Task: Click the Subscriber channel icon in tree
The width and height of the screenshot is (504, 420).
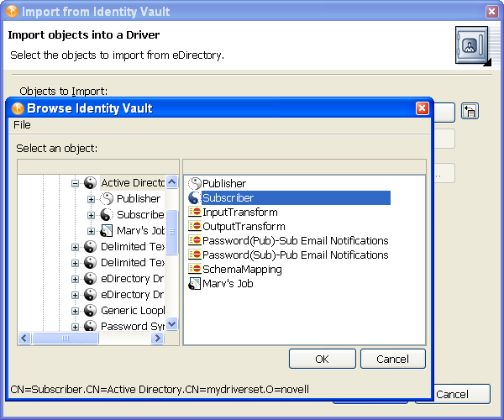Action: [107, 215]
